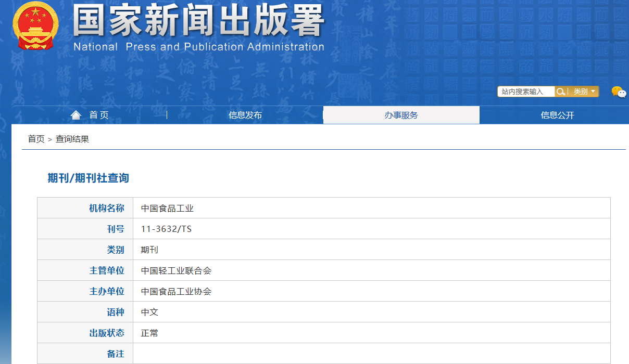Viewport: 629px width, 364px height.
Task: Open the 办事服务 menu
Action: (401, 115)
